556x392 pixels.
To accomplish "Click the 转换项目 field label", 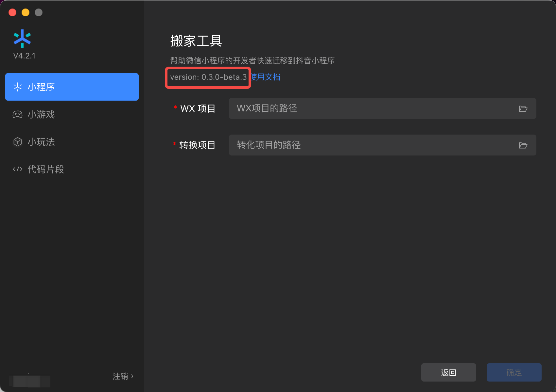I will [197, 145].
